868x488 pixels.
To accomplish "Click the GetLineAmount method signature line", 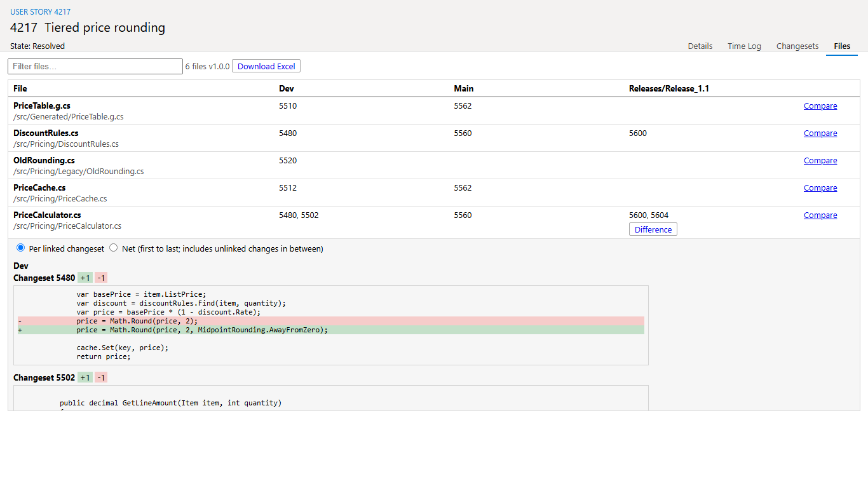I will (170, 403).
